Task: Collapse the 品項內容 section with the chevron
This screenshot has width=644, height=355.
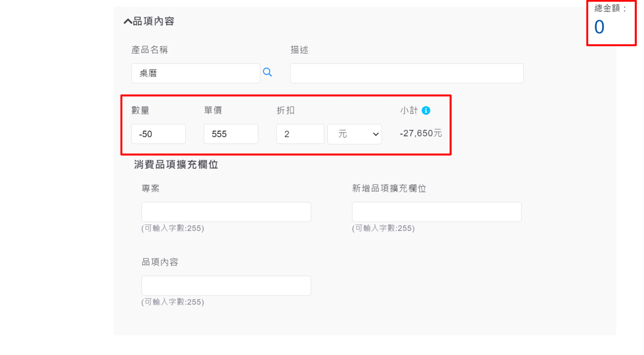Action: [128, 21]
